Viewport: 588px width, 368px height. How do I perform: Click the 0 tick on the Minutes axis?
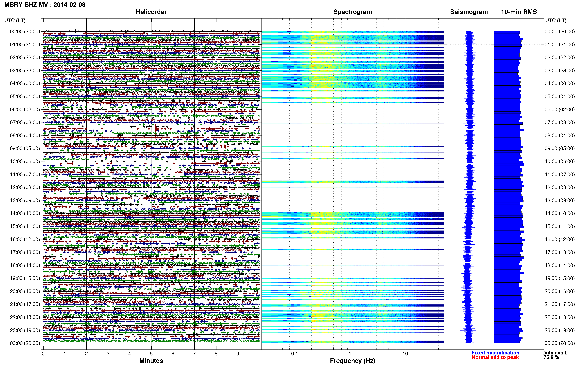coord(43,354)
